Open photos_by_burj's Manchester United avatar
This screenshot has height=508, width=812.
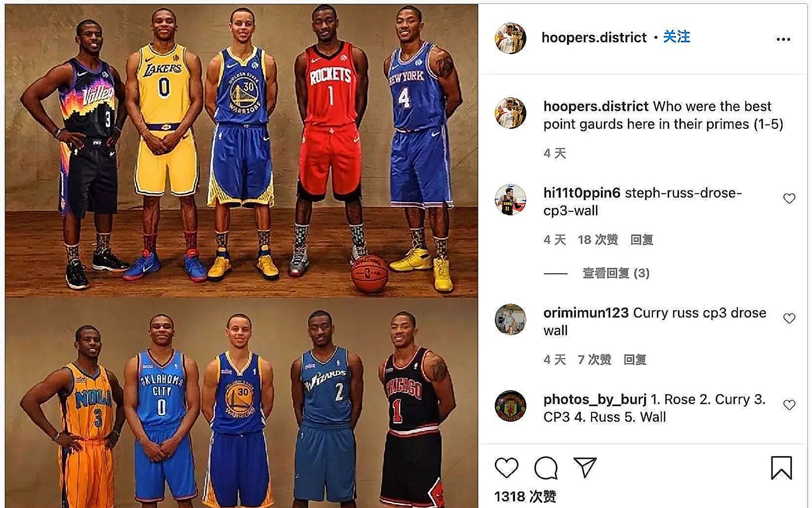point(510,406)
